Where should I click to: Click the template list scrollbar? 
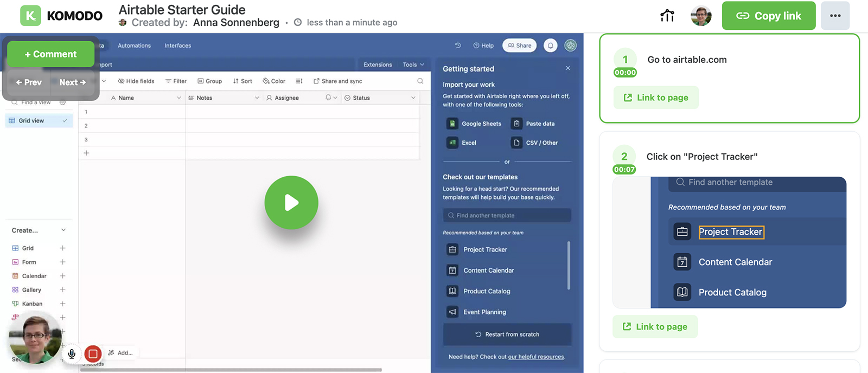click(569, 266)
